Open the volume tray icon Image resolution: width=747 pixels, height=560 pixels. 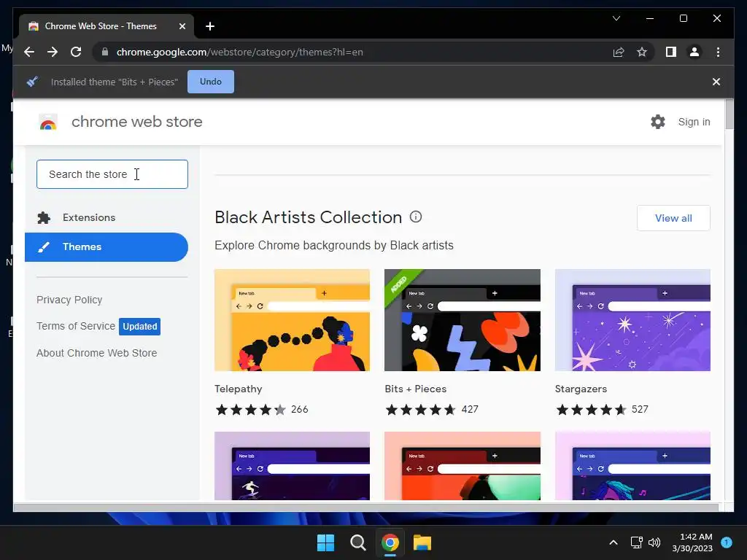[654, 542]
